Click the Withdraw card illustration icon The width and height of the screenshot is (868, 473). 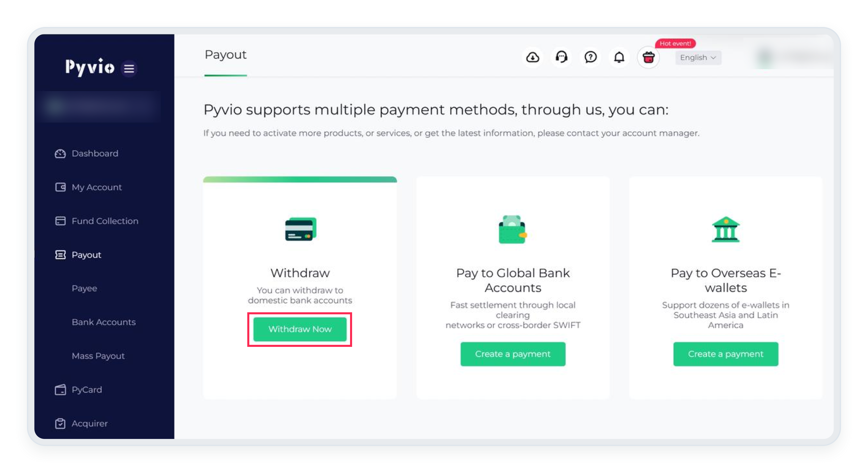300,229
